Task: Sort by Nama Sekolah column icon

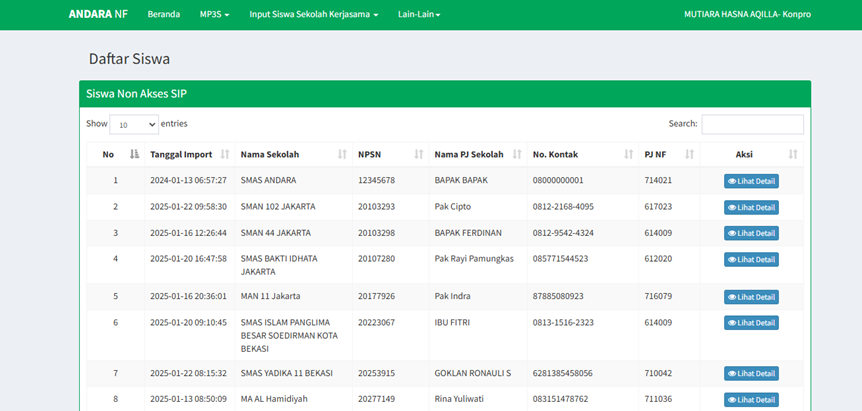Action: tap(342, 154)
